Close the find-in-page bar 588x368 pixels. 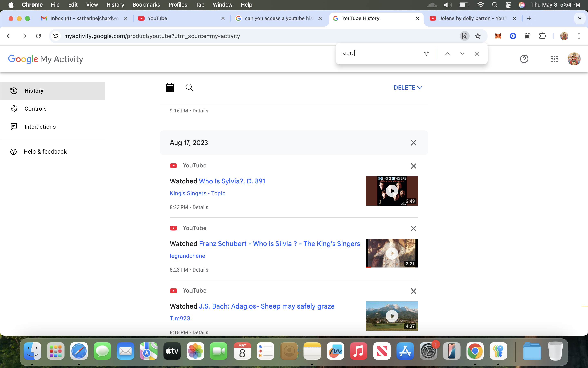click(x=477, y=54)
